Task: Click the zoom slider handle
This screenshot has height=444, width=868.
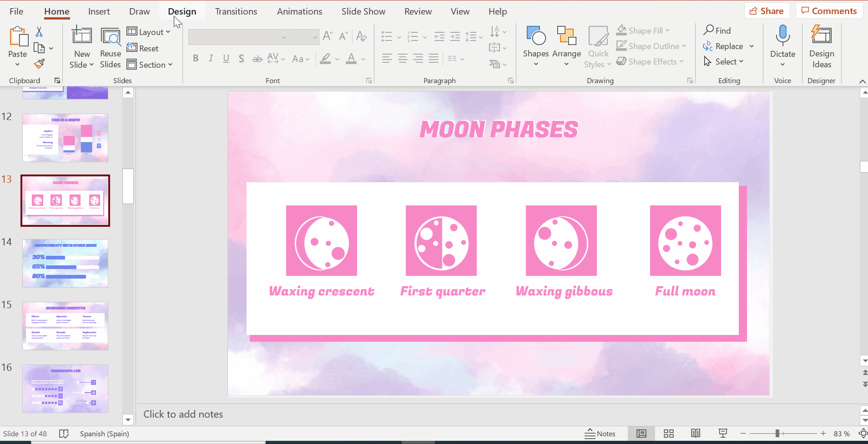Action: 777,434
